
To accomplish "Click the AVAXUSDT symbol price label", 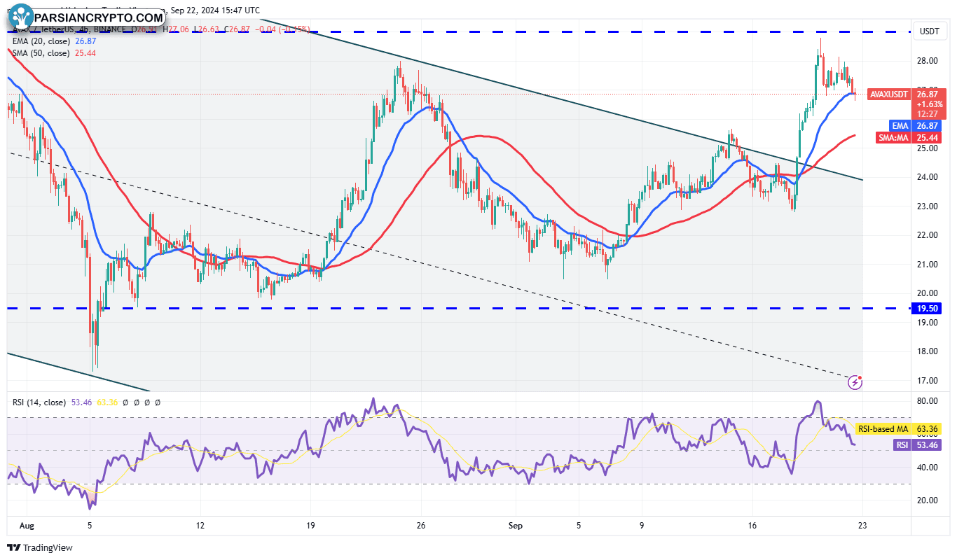I will pyautogui.click(x=889, y=94).
